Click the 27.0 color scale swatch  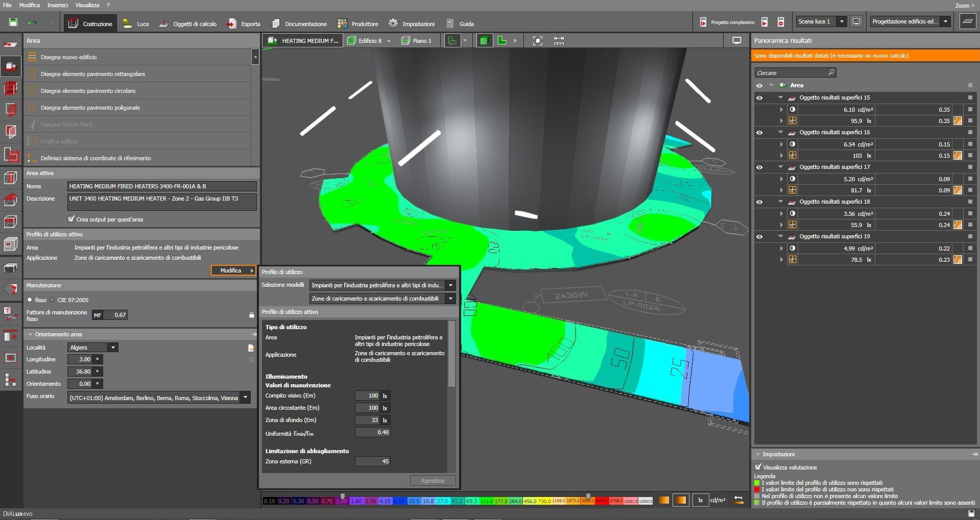[x=442, y=501]
